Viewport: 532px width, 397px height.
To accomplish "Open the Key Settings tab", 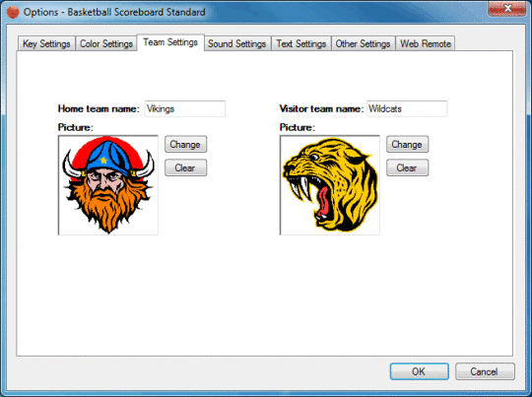I will [x=46, y=43].
